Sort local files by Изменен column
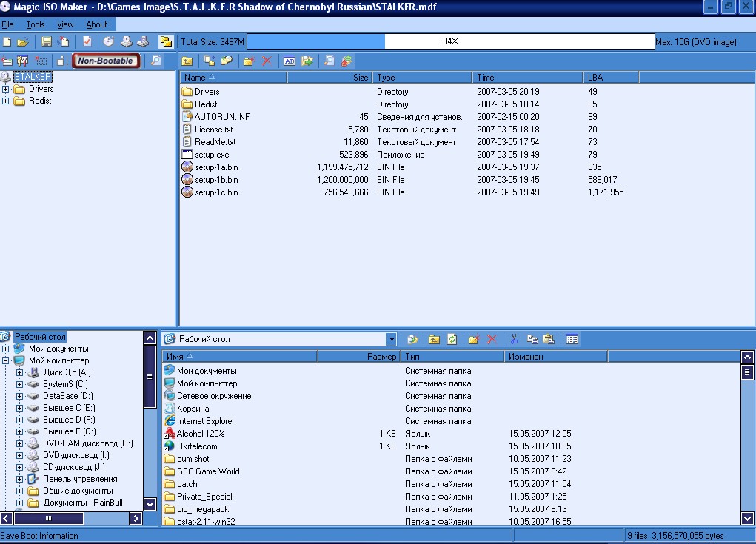The image size is (756, 544). point(555,356)
